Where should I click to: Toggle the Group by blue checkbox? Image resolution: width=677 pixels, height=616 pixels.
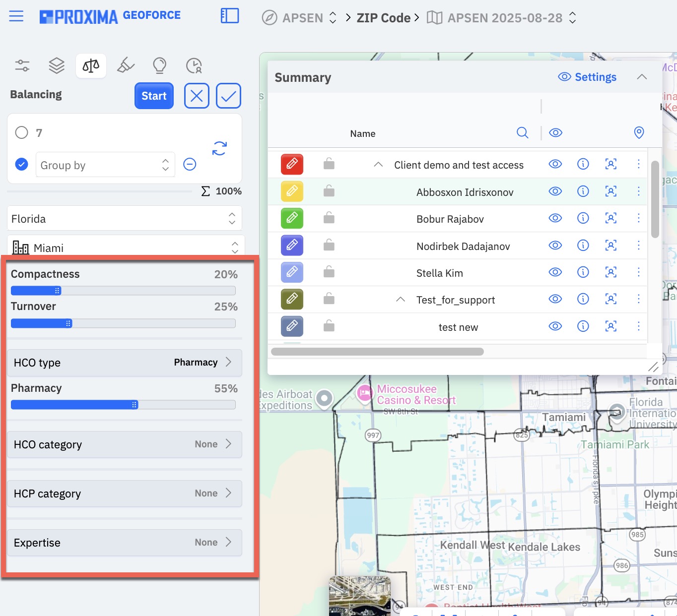point(21,164)
